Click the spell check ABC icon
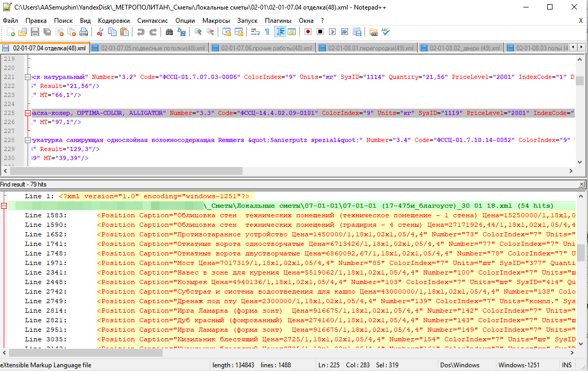588x371 pixels. coord(386,32)
